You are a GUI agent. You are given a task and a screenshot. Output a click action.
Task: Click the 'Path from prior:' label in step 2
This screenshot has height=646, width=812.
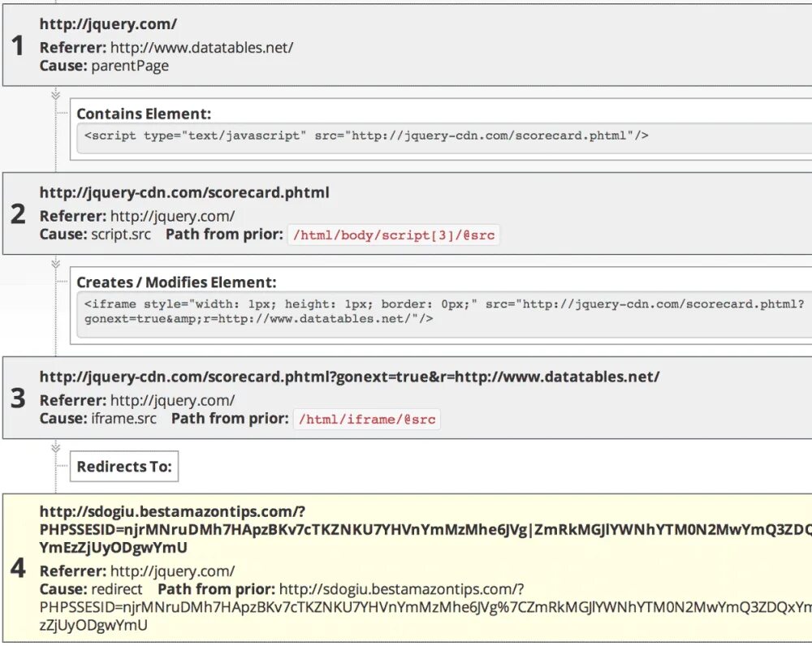click(224, 235)
